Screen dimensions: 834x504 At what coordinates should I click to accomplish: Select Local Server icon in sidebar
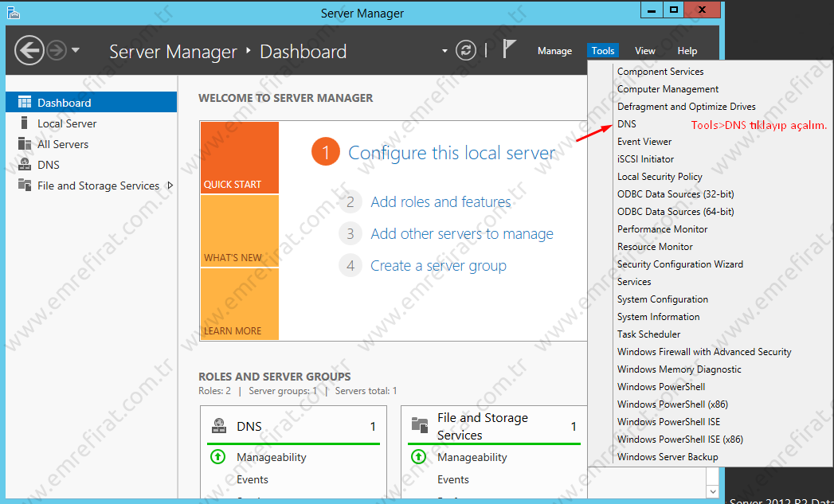tap(24, 123)
